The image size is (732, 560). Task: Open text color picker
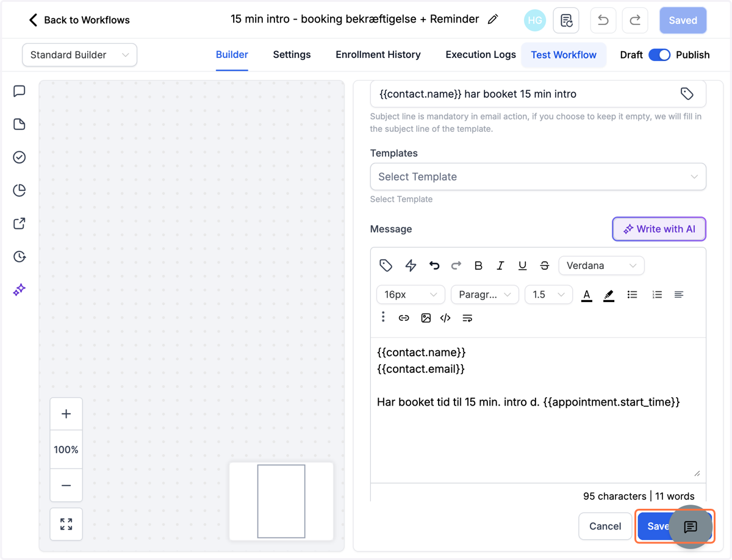(587, 295)
